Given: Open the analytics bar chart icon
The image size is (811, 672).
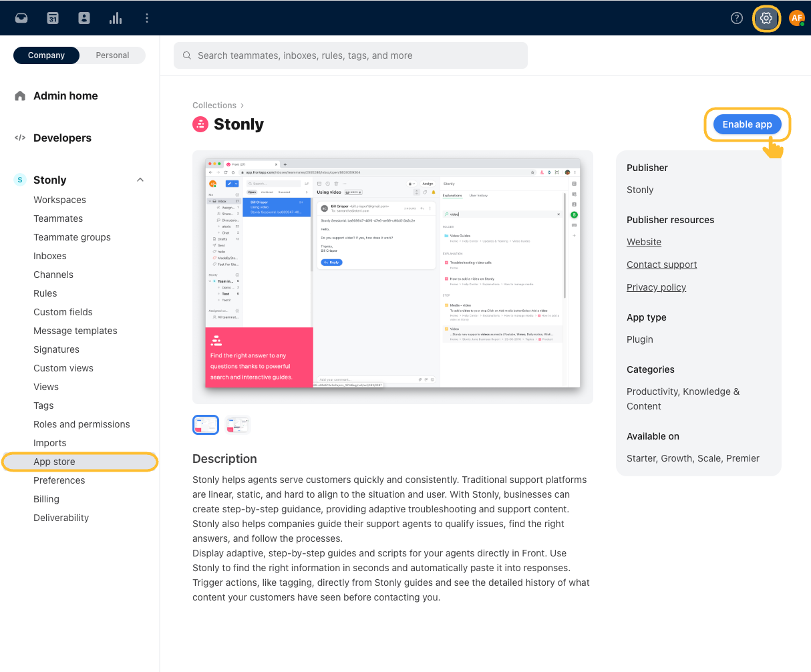Looking at the screenshot, I should click(x=116, y=18).
